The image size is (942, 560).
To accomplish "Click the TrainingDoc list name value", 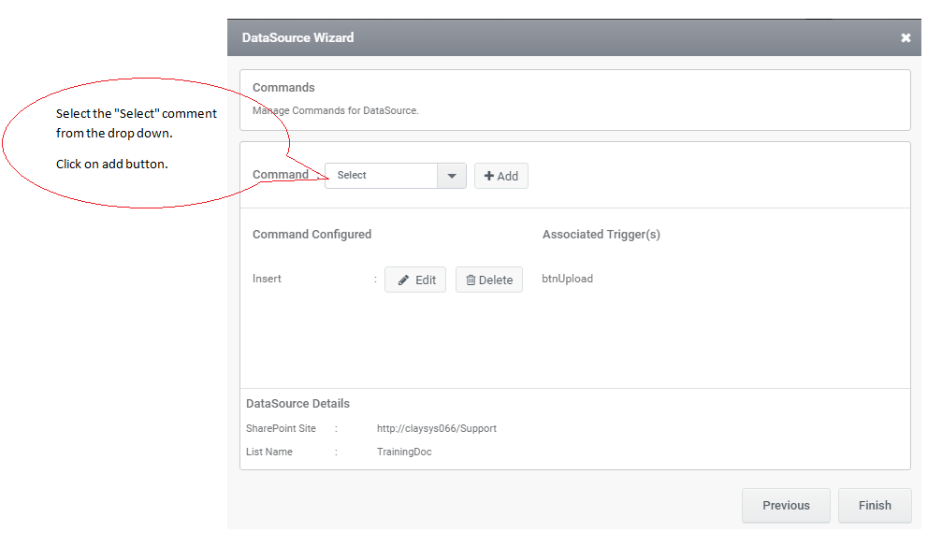I will coord(404,452).
